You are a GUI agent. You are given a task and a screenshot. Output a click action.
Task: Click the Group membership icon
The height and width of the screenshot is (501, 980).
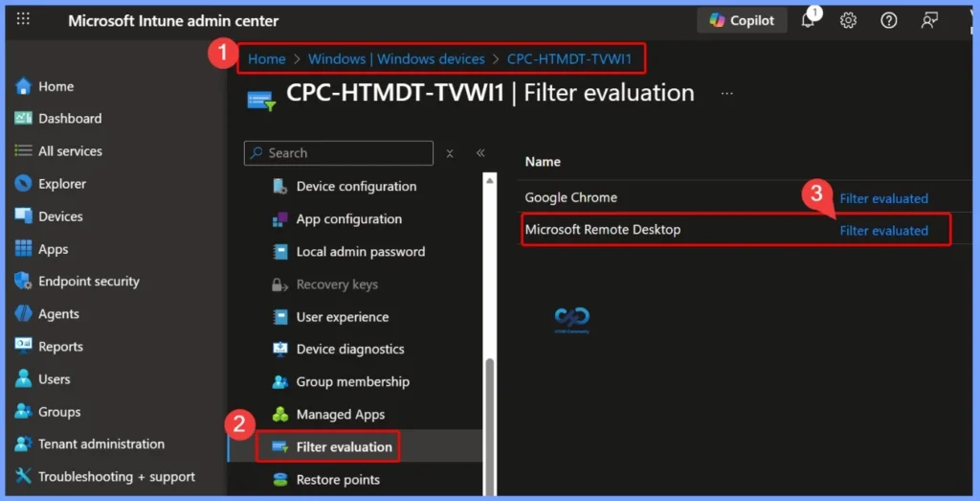[280, 381]
